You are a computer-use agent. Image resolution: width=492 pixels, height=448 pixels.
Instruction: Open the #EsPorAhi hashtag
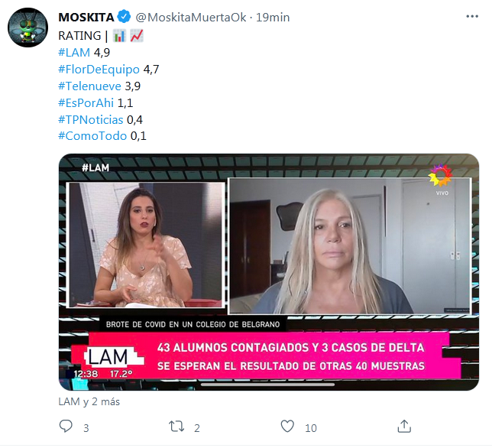point(86,102)
